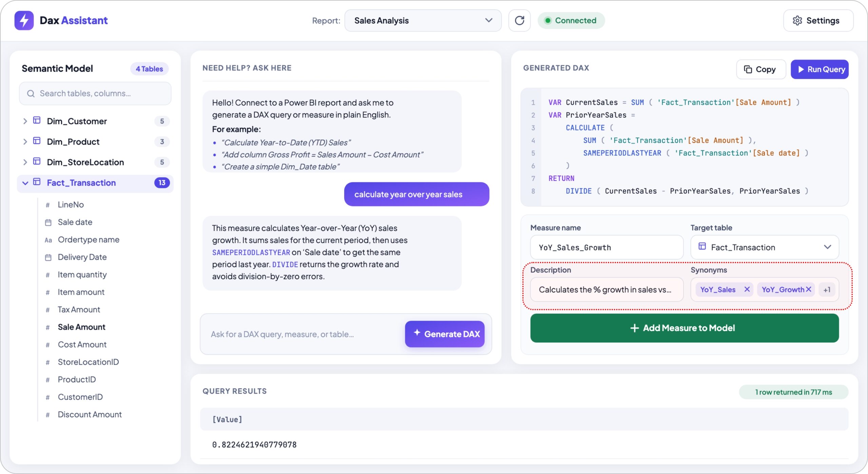
Task: Copy the generated DAX code
Action: pyautogui.click(x=761, y=69)
